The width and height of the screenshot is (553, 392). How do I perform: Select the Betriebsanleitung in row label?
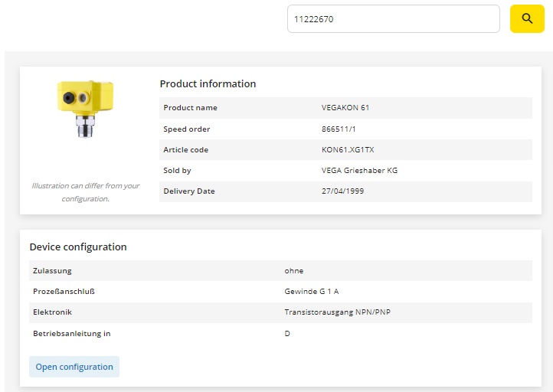[x=72, y=334]
